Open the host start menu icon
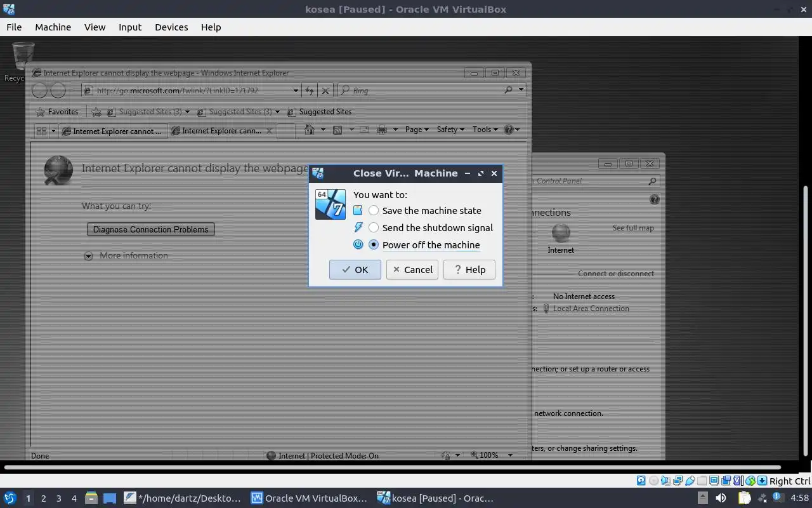 point(10,498)
